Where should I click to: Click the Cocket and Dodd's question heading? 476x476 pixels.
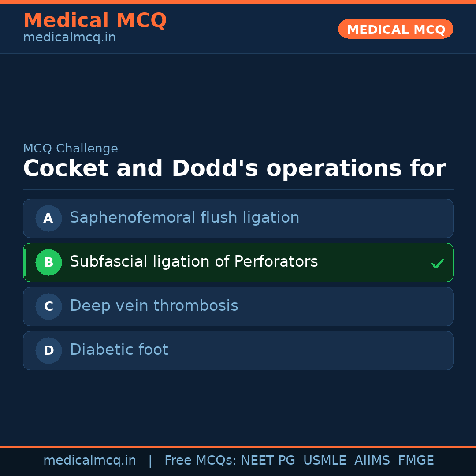coord(234,169)
